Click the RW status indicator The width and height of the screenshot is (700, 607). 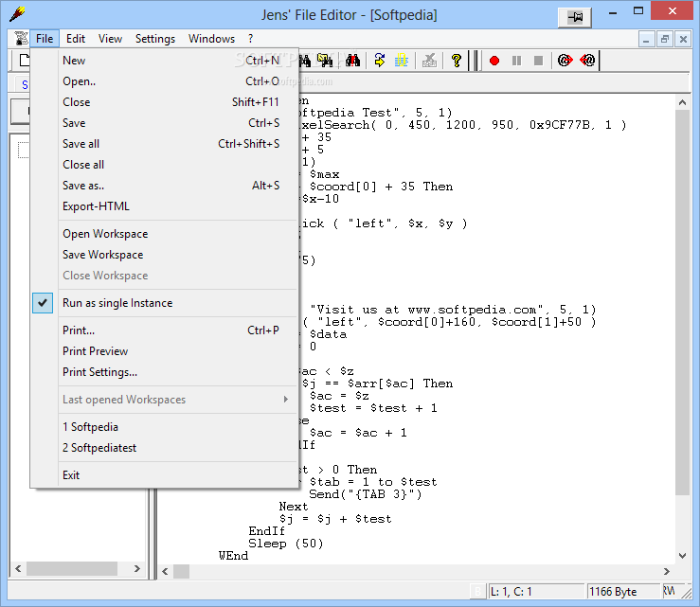[669, 592]
